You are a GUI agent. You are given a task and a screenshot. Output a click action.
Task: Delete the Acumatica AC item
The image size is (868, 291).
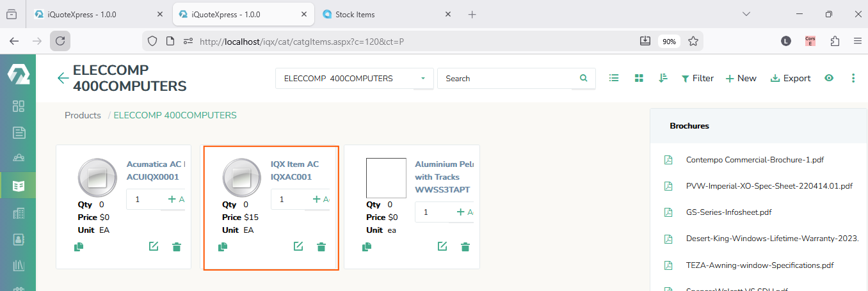click(x=177, y=247)
